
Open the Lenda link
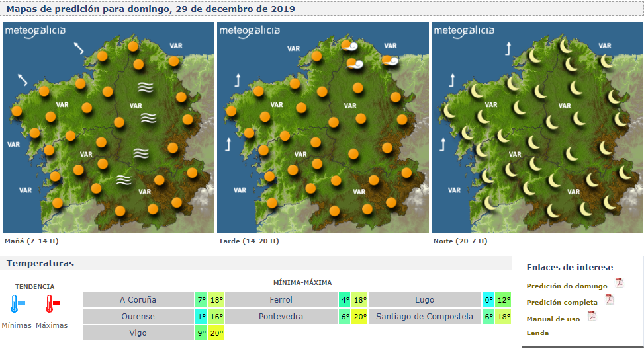tap(537, 333)
